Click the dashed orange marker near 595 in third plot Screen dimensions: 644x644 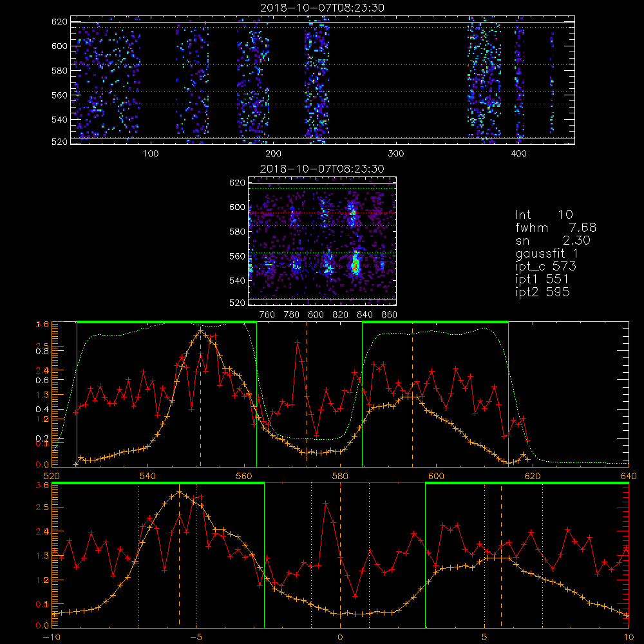(412, 394)
